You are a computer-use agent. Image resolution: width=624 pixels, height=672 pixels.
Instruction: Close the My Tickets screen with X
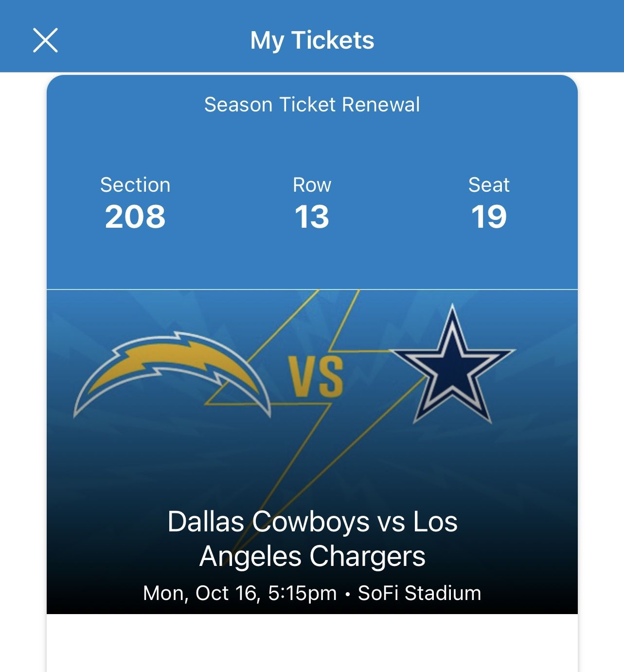point(45,40)
